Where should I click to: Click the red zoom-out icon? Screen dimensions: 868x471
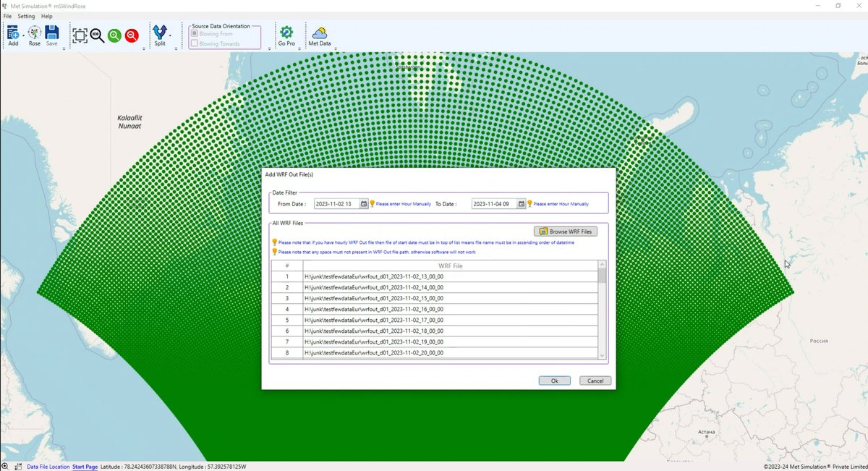(132, 35)
